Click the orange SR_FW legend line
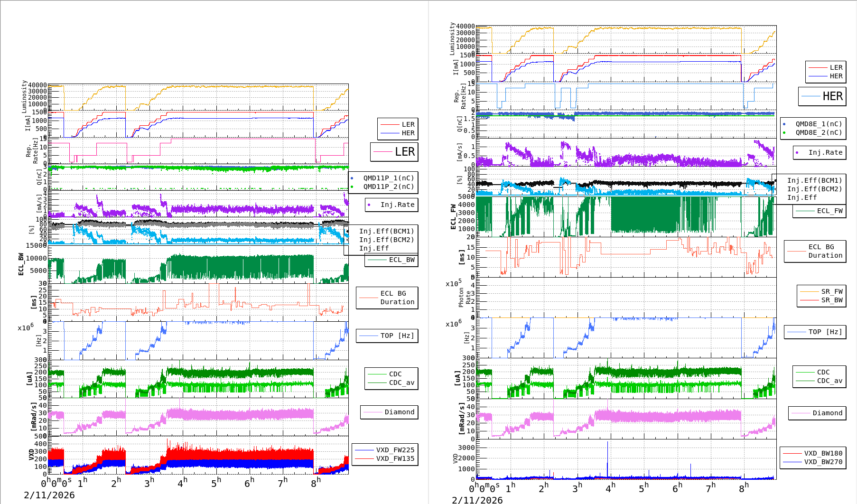The image size is (857, 504). coord(809,291)
